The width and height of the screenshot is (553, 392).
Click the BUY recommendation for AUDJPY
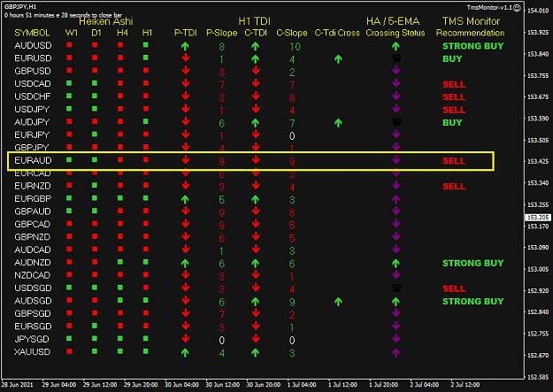[452, 122]
